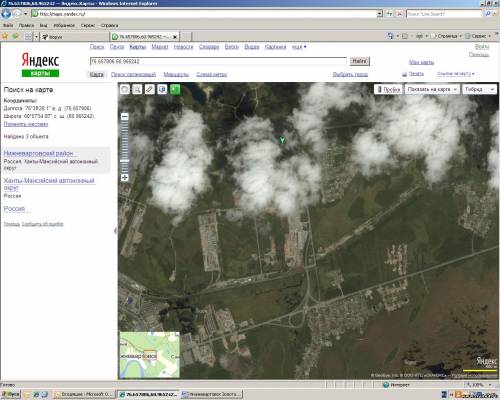Click the green location marker on map
The image size is (500, 400).
click(x=282, y=140)
